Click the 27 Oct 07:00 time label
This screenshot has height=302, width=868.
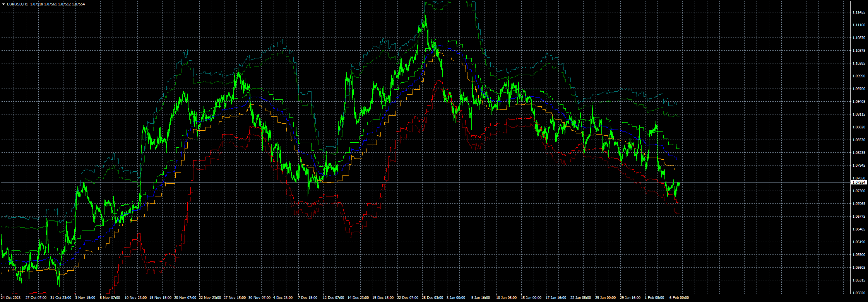click(36, 298)
